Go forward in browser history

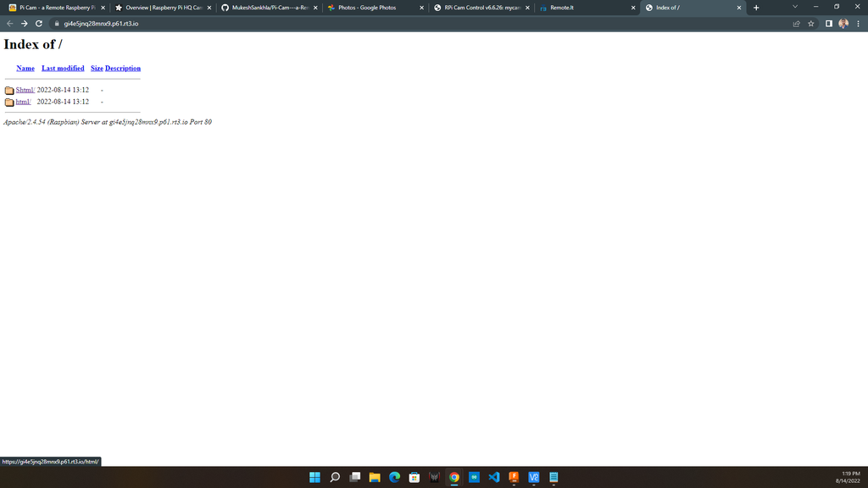coord(24,24)
